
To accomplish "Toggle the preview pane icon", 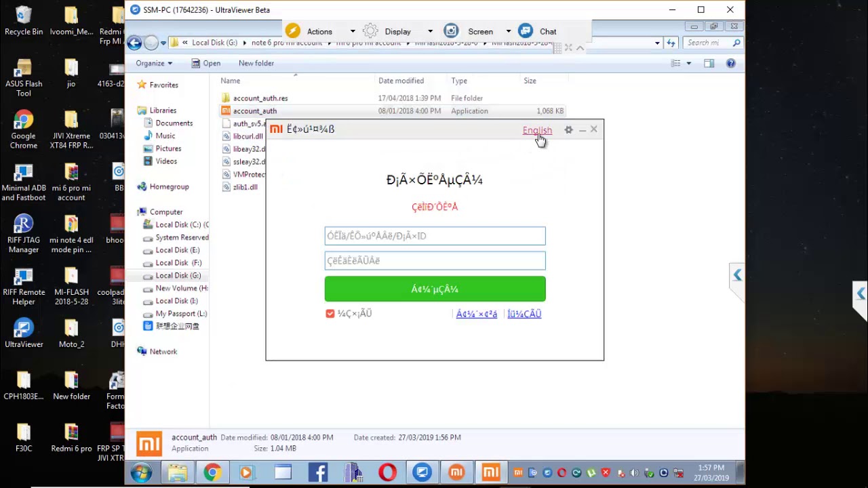I will coord(709,63).
